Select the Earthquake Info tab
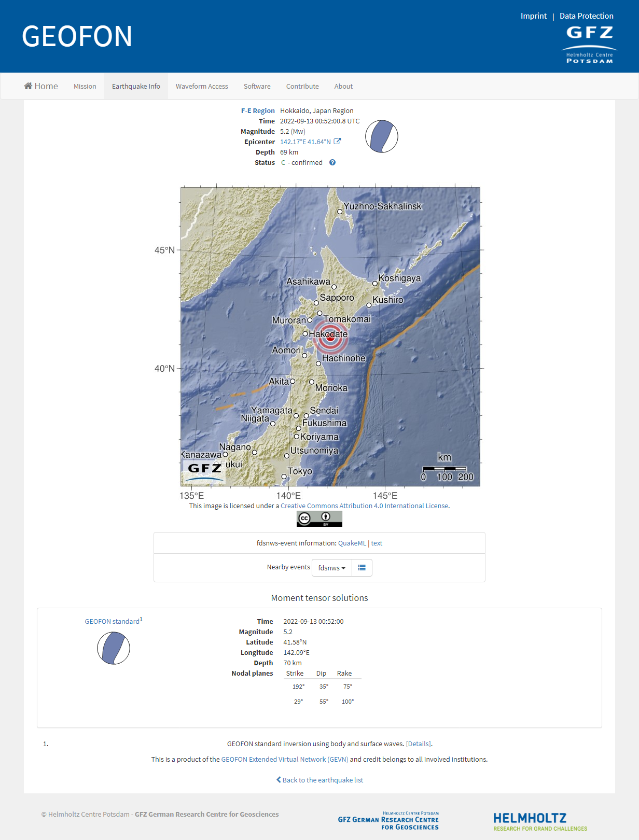 click(x=136, y=87)
